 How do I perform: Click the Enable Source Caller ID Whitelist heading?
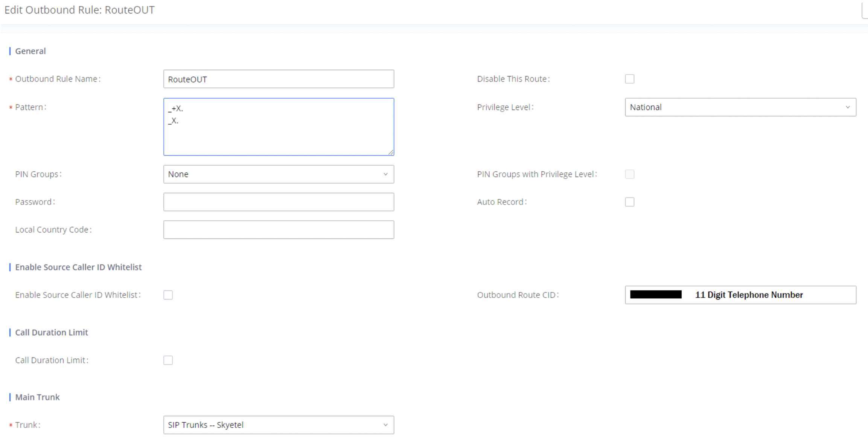(78, 267)
